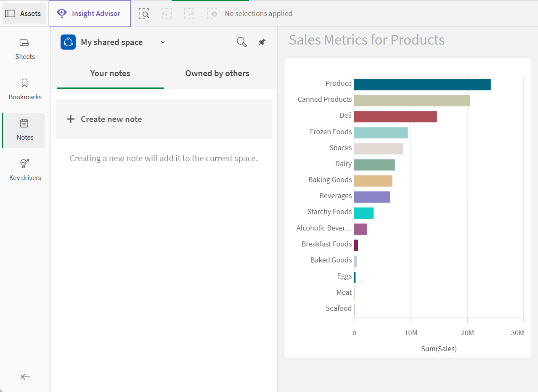Viewport: 538px width, 392px height.
Task: Select the Dairy bar
Action: click(x=374, y=165)
